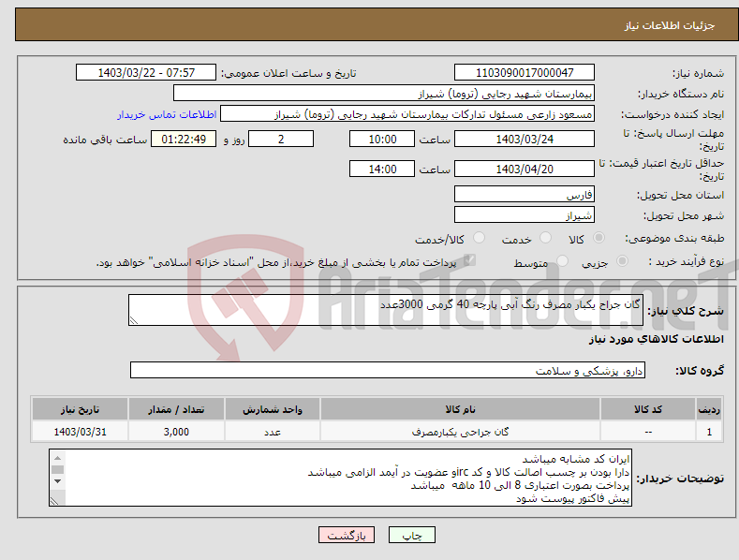
Task: Click price validity date 1403/04/20
Action: tap(525, 169)
